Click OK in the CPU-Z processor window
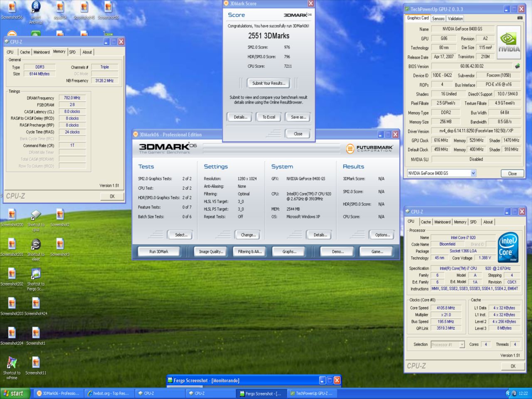The width and height of the screenshot is (532, 399). click(x=513, y=366)
